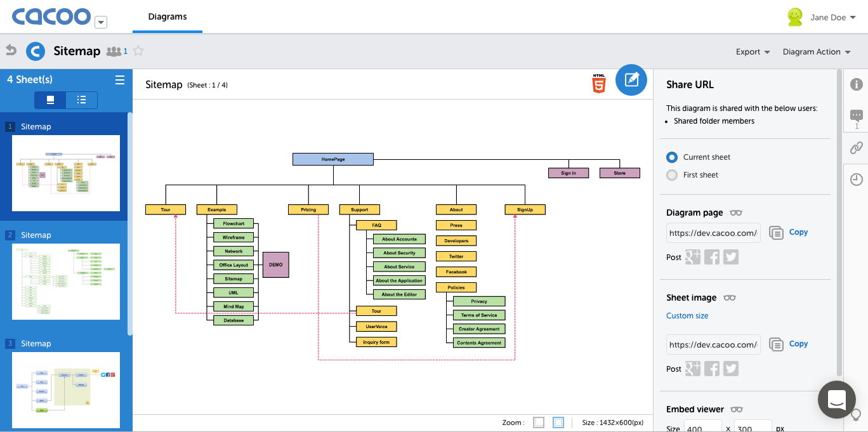Open the HTML5 viewer icon
This screenshot has width=868, height=432.
coord(599,84)
